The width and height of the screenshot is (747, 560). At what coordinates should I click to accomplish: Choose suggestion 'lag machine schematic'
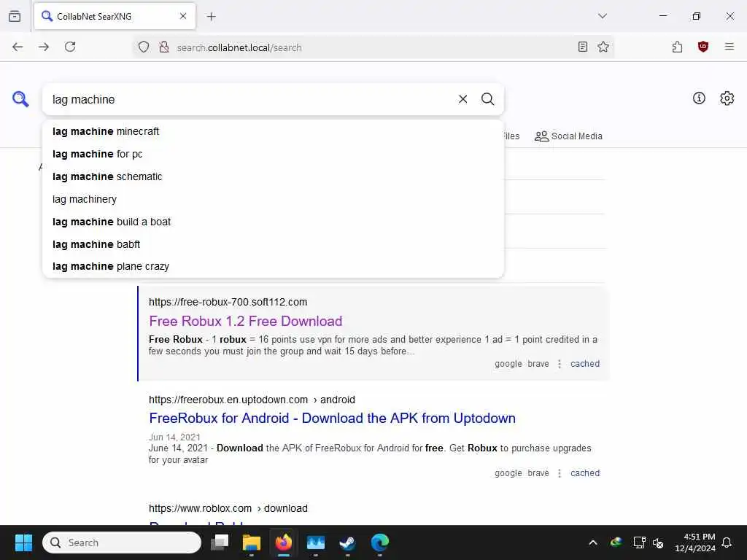(273, 176)
